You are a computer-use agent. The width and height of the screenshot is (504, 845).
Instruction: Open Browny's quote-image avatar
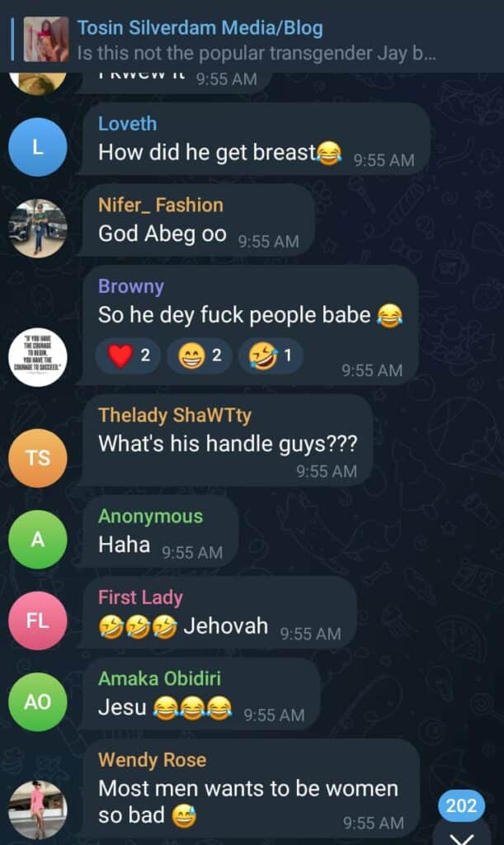point(38,358)
